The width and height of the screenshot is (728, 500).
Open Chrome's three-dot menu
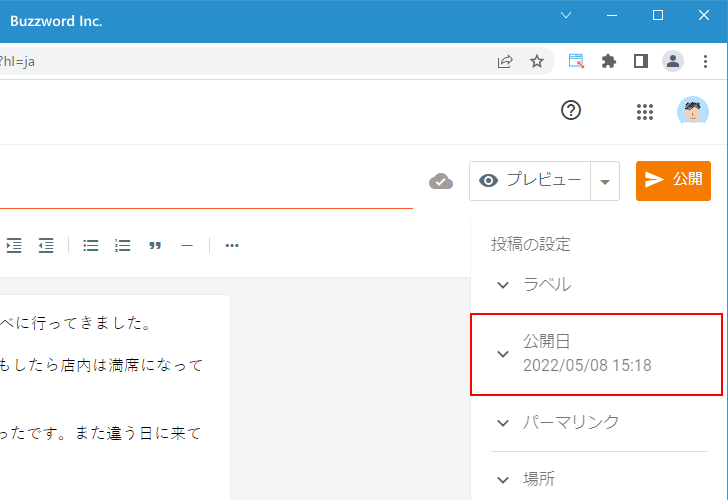(x=705, y=61)
